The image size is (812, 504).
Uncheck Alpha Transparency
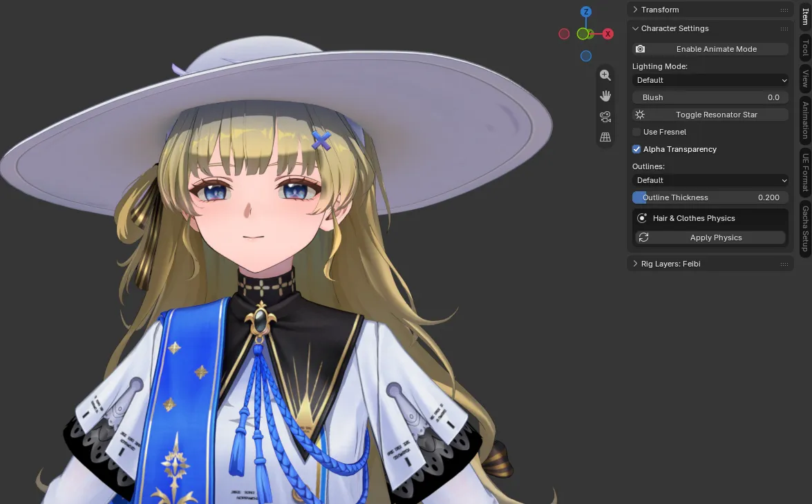tap(636, 149)
